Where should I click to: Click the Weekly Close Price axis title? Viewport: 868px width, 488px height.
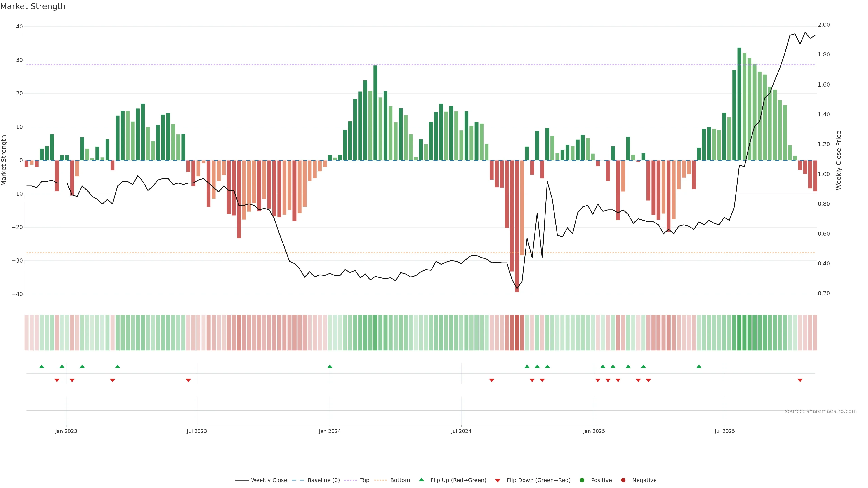(839, 160)
